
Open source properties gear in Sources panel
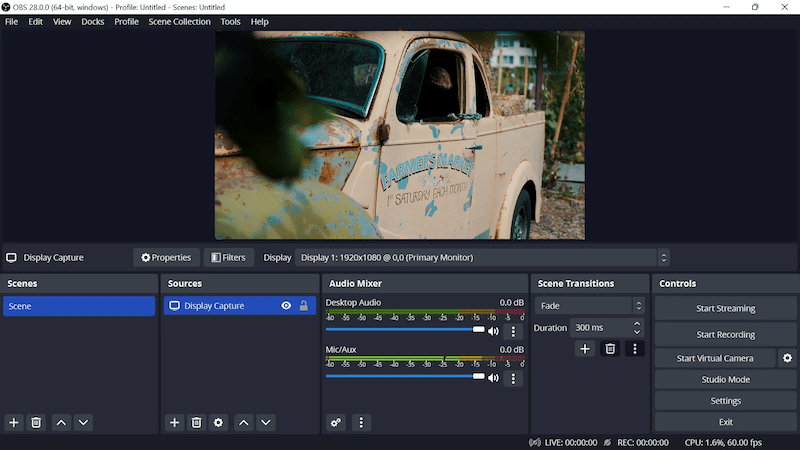pyautogui.click(x=218, y=423)
